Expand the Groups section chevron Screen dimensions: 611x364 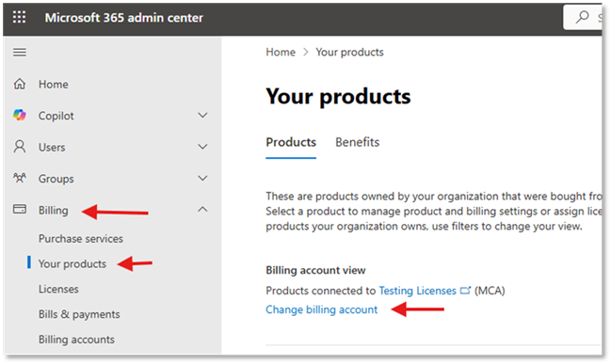click(x=202, y=179)
